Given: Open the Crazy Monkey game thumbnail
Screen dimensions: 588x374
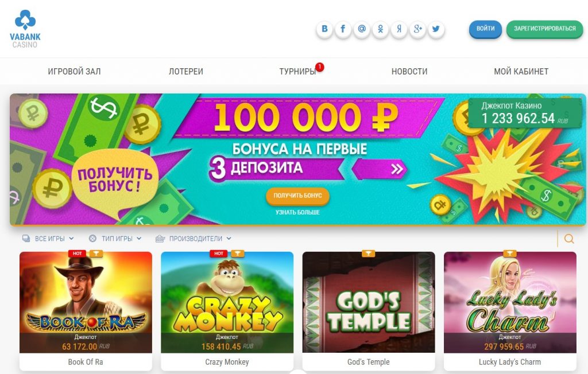Looking at the screenshot, I should pos(227,302).
